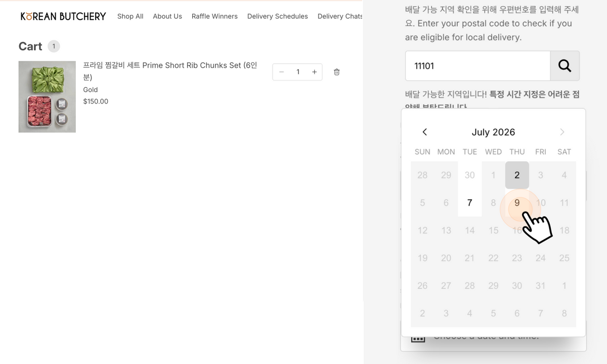Click the Gold variant label

tap(91, 89)
